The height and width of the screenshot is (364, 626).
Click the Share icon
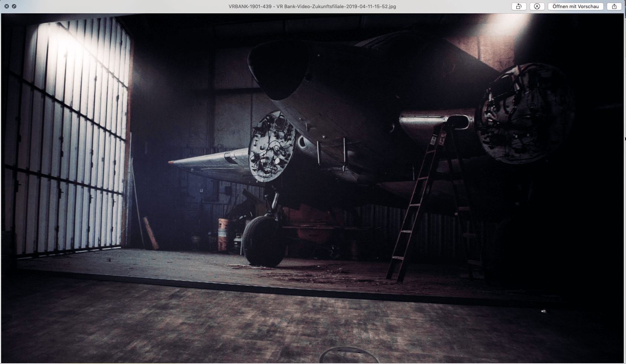pos(614,6)
